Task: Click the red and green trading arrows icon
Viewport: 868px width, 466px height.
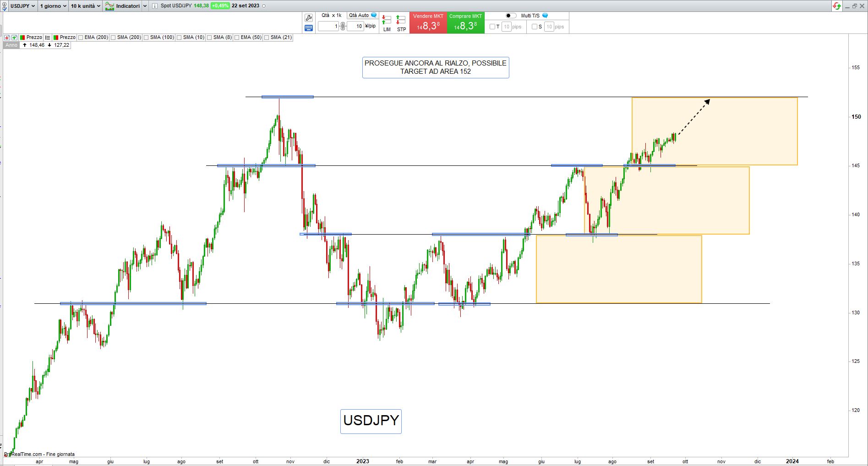Action: [x=837, y=6]
